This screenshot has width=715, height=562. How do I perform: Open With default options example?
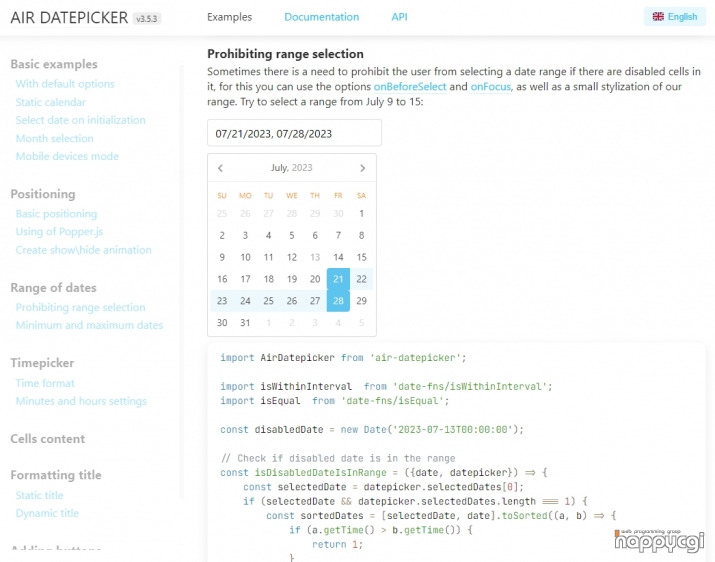pos(65,84)
